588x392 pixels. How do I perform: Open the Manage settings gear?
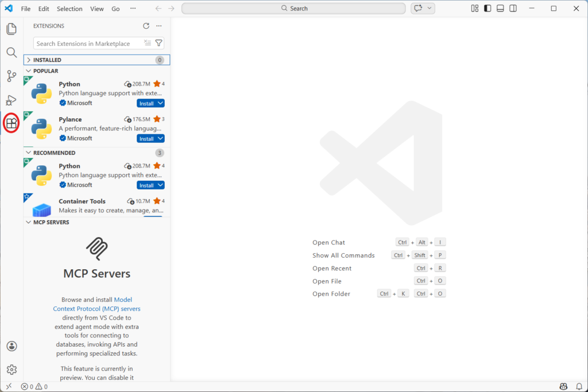coord(11,370)
